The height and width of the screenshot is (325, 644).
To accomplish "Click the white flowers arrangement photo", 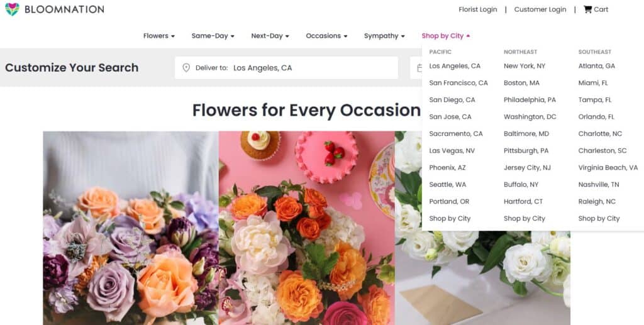I will (x=482, y=277).
